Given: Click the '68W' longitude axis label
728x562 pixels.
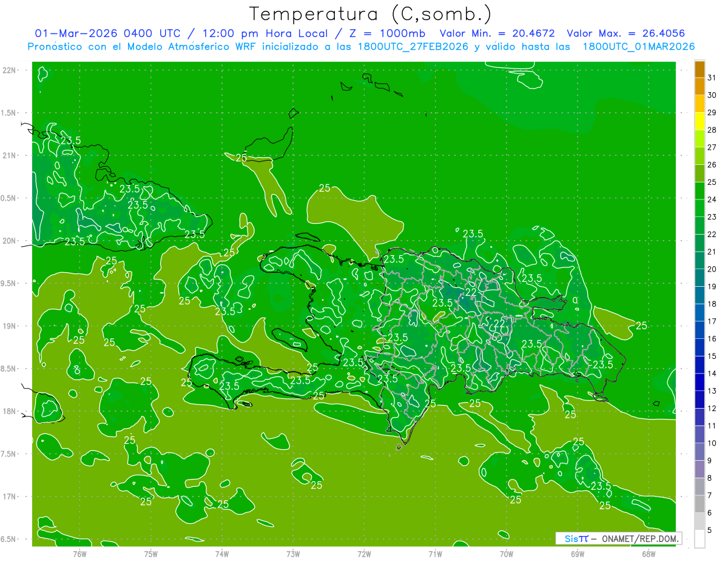Looking at the screenshot, I should [649, 554].
